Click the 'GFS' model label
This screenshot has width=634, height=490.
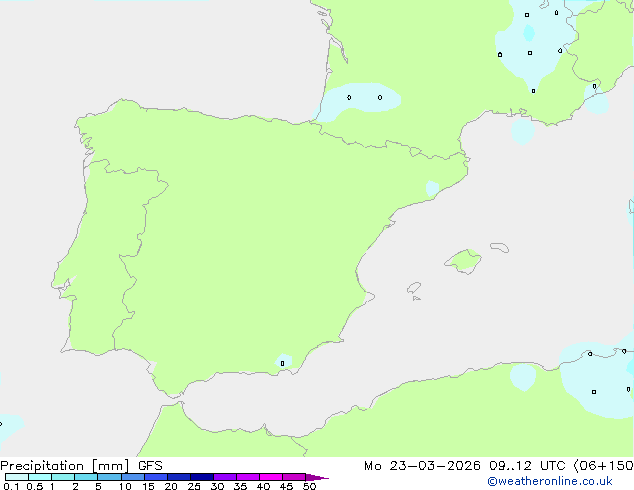(150, 466)
